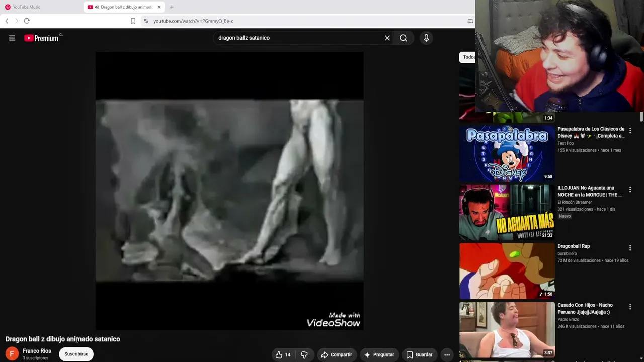The image size is (644, 362).
Task: Visit the Pablo Erazo channel link
Action: coord(569,319)
